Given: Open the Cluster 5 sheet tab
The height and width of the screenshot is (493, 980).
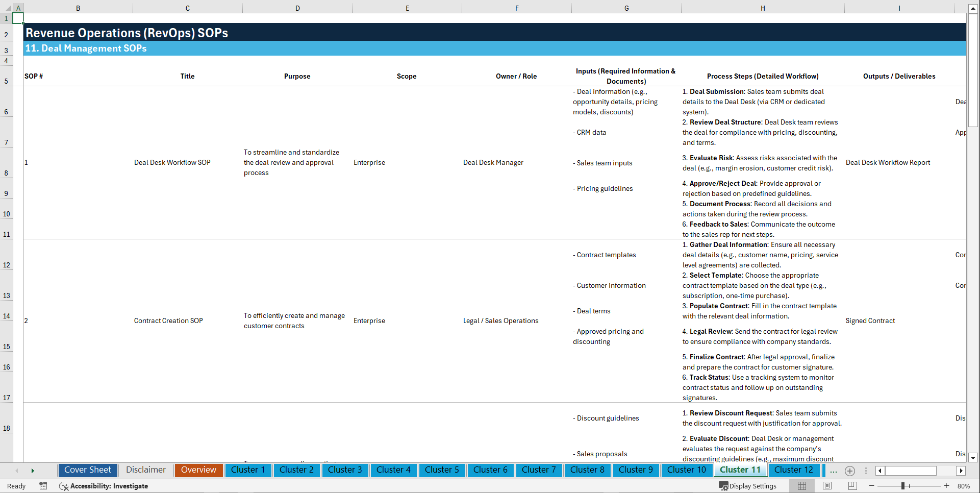Looking at the screenshot, I should 442,470.
